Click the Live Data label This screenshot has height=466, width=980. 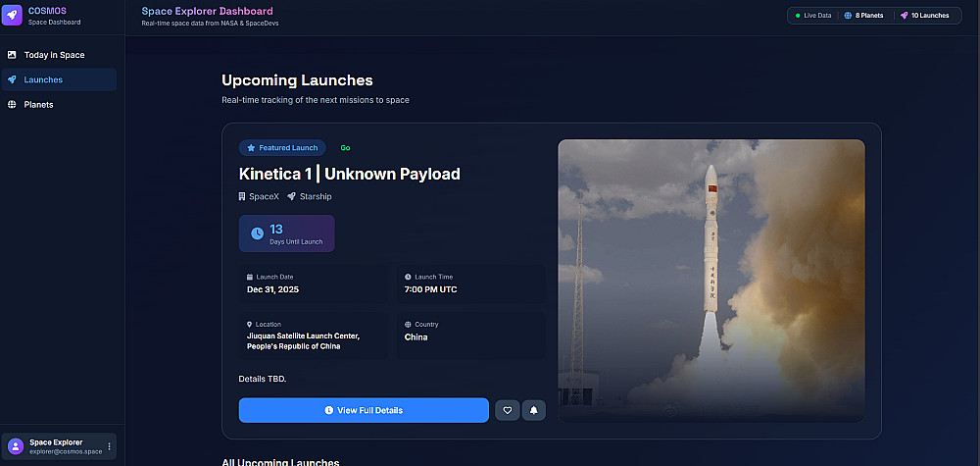click(x=817, y=16)
